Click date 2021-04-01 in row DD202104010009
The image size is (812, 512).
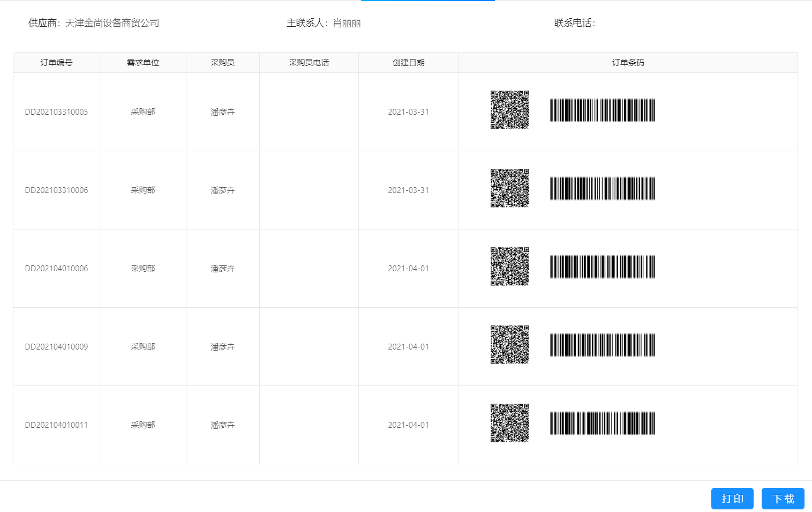[x=409, y=347]
